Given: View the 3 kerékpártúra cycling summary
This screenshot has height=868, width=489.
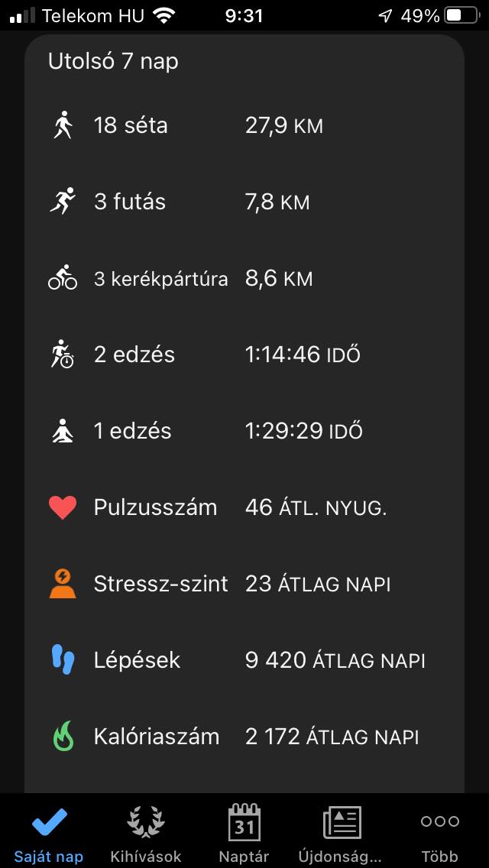Looking at the screenshot, I should coord(160,279).
